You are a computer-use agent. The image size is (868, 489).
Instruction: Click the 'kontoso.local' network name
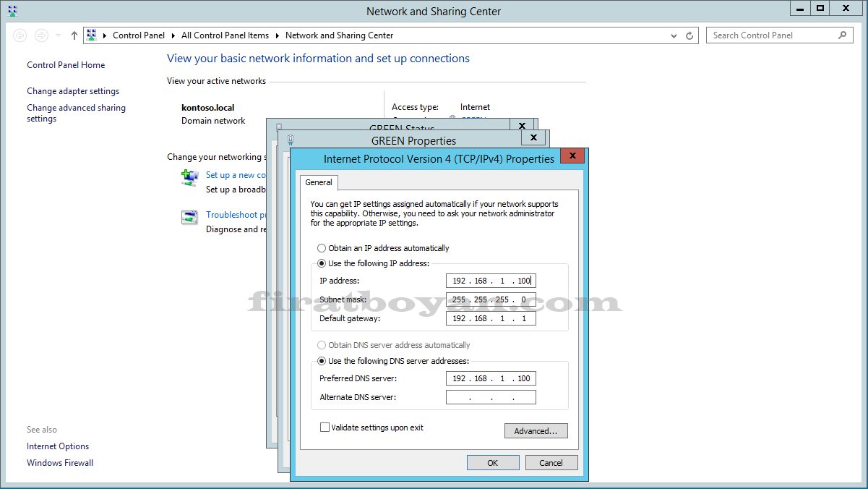click(208, 108)
